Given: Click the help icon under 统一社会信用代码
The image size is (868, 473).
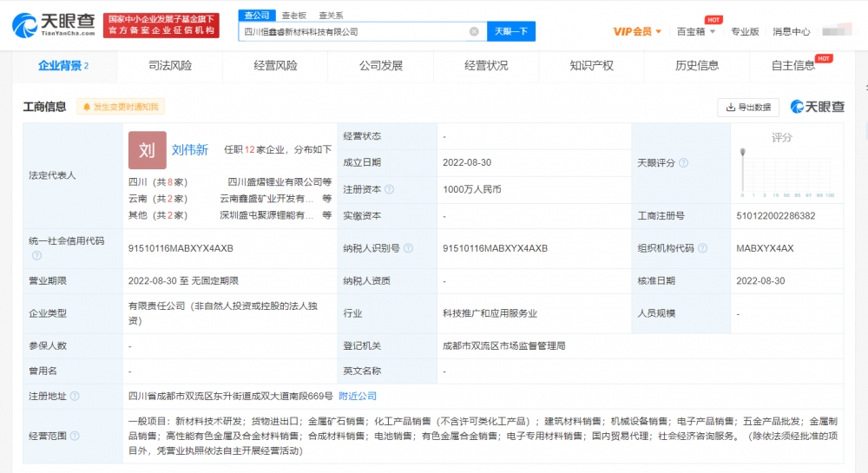Looking at the screenshot, I should pyautogui.click(x=36, y=255).
